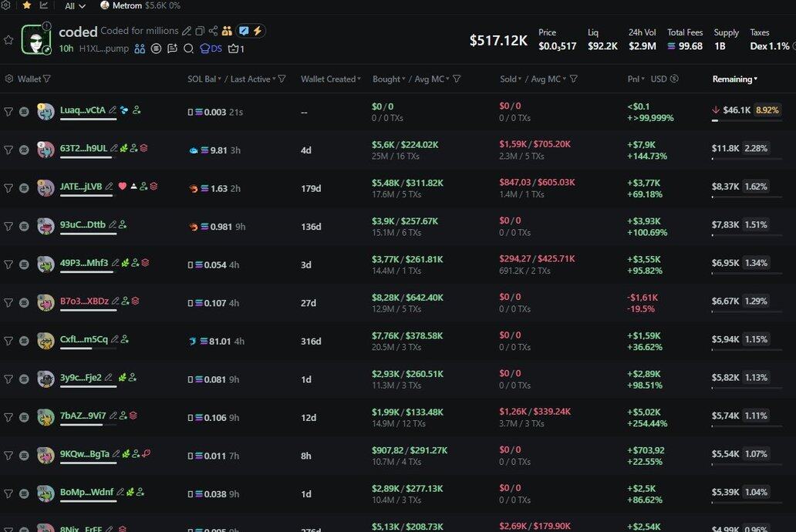Toggle USD currency switch in Pnl header

click(674, 79)
